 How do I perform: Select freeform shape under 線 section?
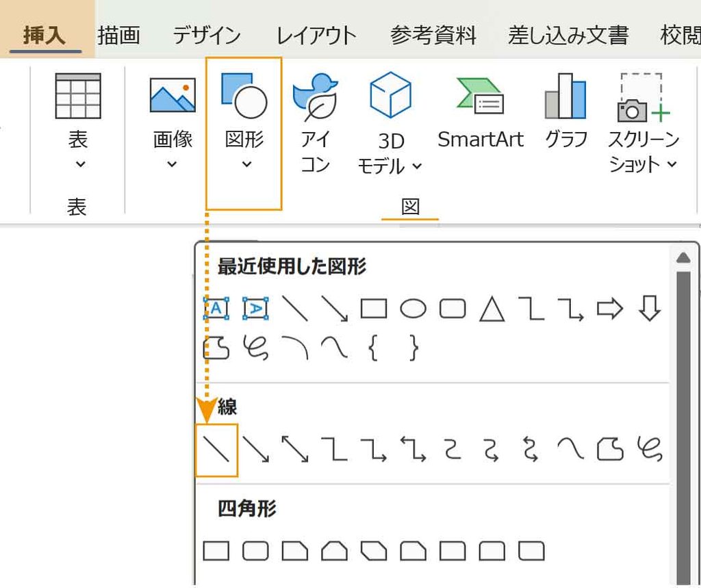610,449
